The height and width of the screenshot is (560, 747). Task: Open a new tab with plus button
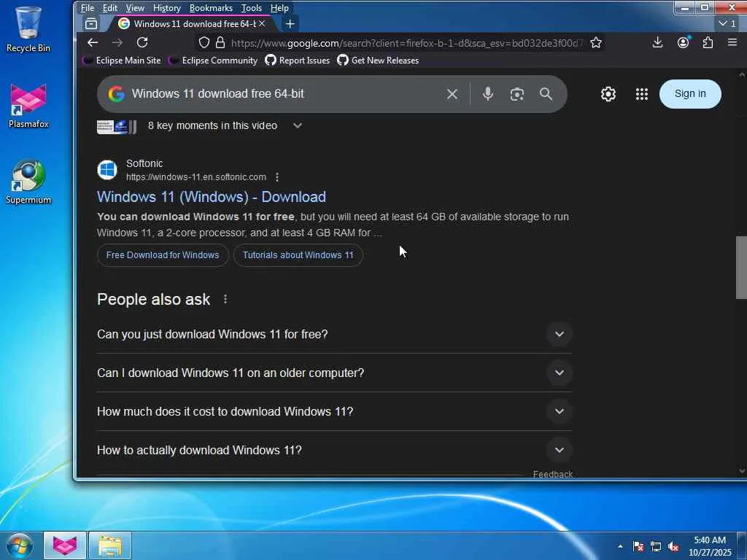click(290, 23)
